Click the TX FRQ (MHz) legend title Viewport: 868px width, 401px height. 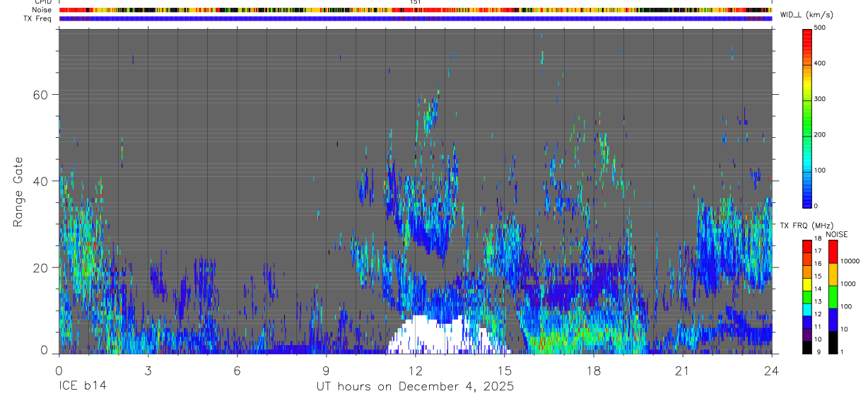point(807,226)
